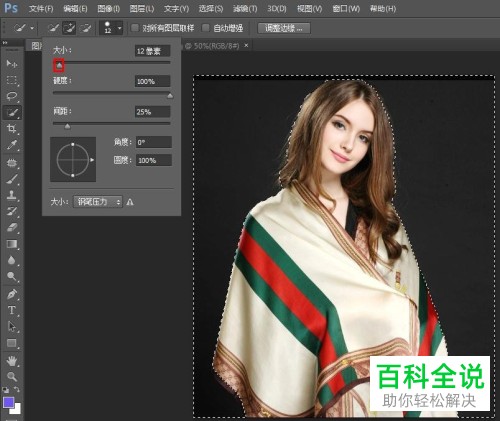Open the 3D menu
Image resolution: width=500 pixels, height=421 pixels.
(x=277, y=9)
